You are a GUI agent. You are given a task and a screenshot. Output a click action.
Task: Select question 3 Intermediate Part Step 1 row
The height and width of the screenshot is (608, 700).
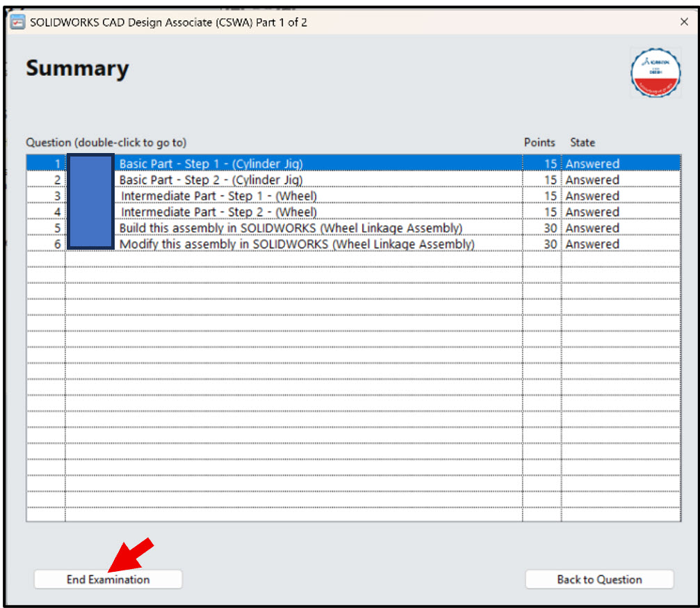(x=209, y=195)
